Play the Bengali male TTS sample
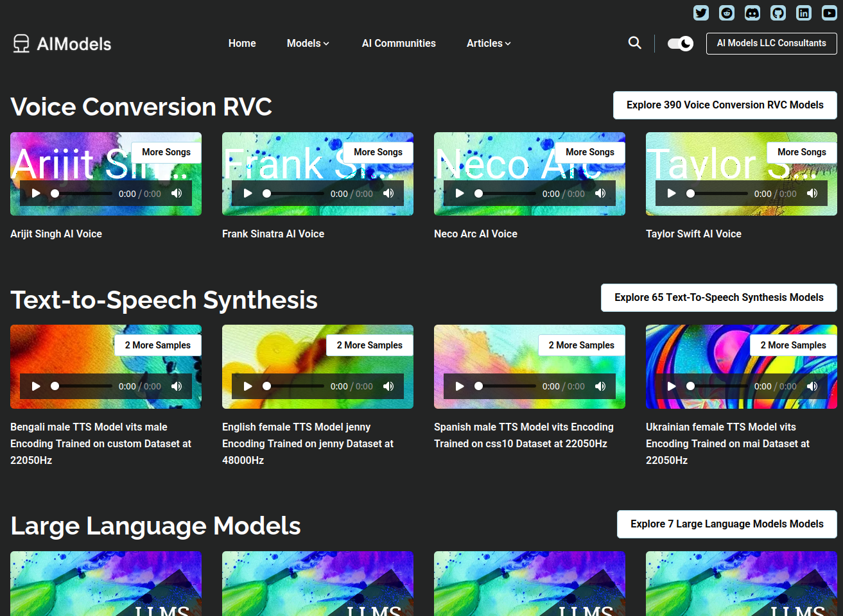Viewport: 843px width, 616px height. pyautogui.click(x=36, y=386)
